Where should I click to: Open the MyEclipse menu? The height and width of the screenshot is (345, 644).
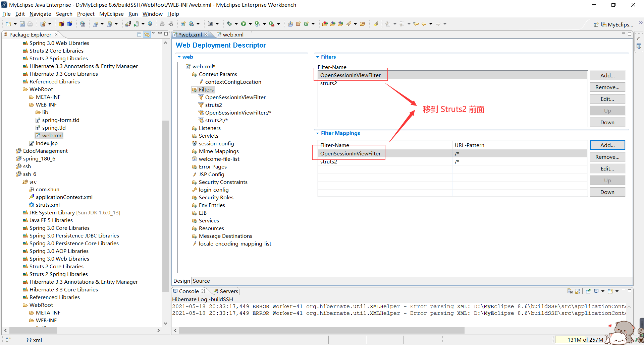click(111, 14)
